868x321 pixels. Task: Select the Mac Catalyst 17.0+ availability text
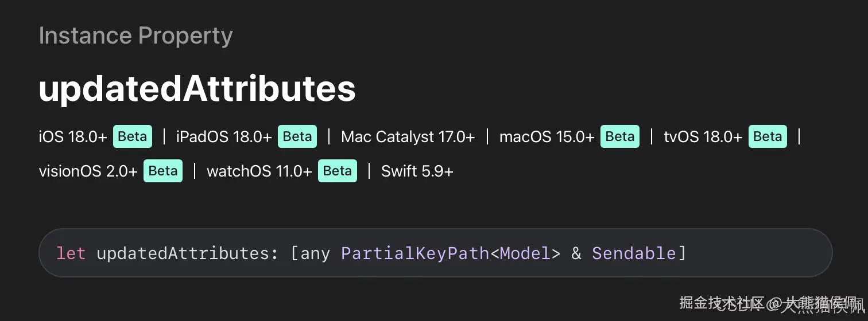(408, 137)
